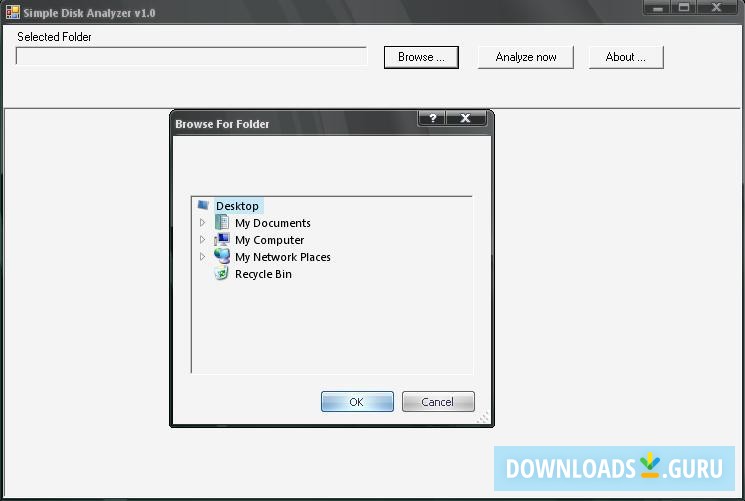Click the My Network Places globe icon
Viewport: 745px width, 501px height.
[x=222, y=256]
